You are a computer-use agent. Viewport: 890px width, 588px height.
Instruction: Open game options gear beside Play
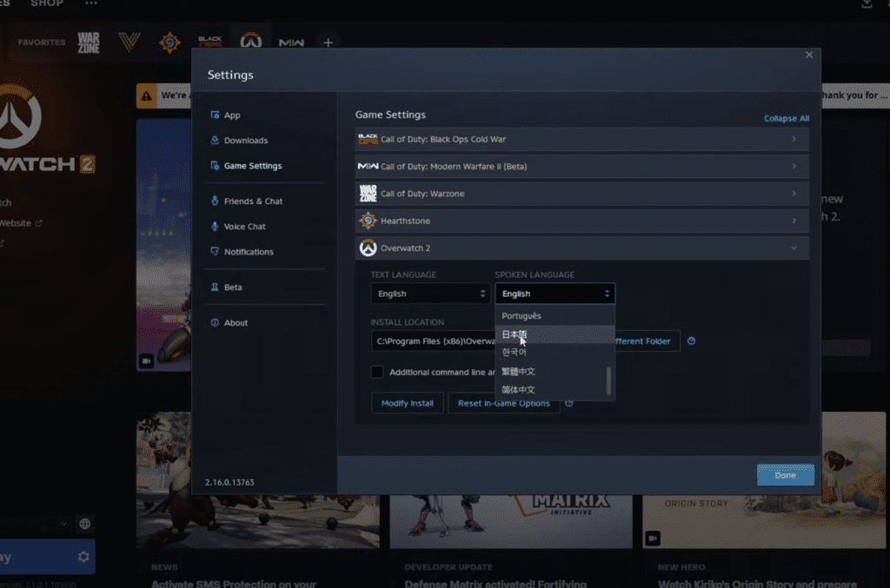(83, 557)
